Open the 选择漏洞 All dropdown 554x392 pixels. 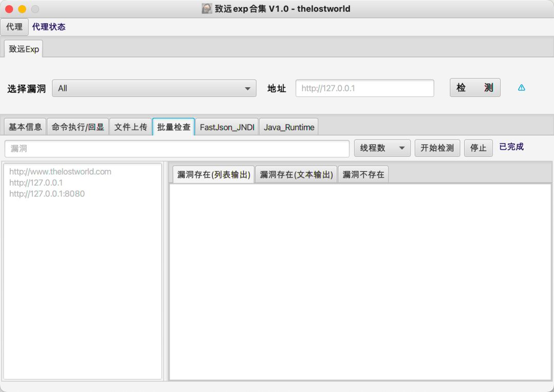[154, 88]
